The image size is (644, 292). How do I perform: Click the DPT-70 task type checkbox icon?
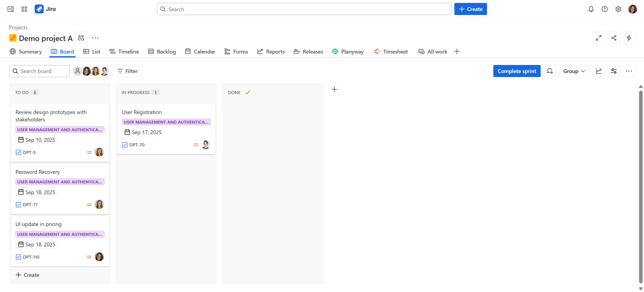click(x=125, y=145)
